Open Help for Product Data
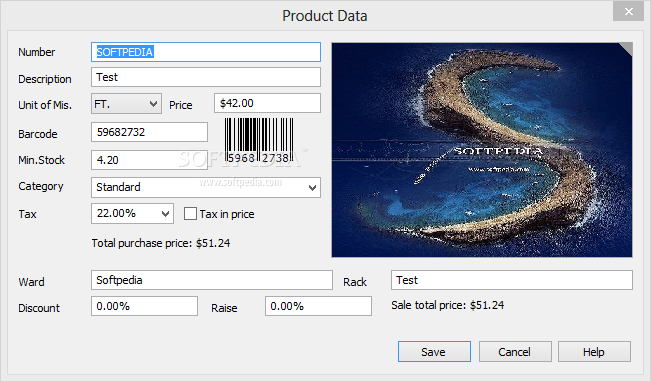Viewport: 651px width, 382px height. [x=594, y=352]
